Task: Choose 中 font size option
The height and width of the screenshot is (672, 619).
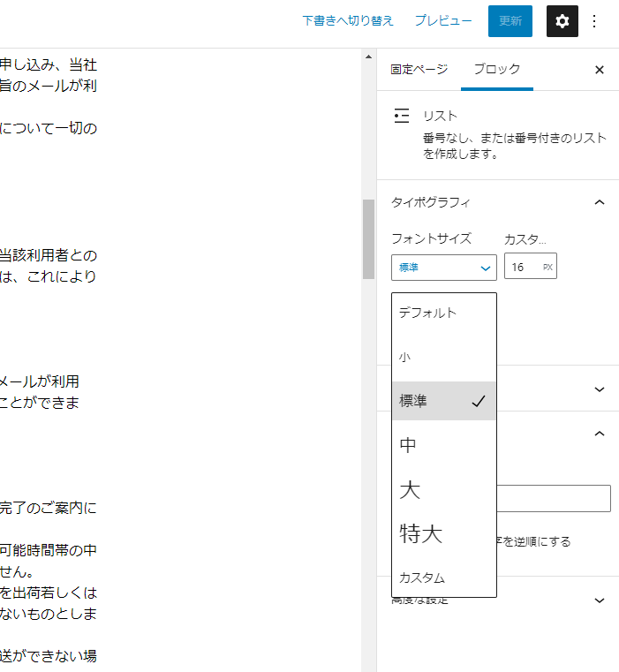Action: (x=443, y=445)
